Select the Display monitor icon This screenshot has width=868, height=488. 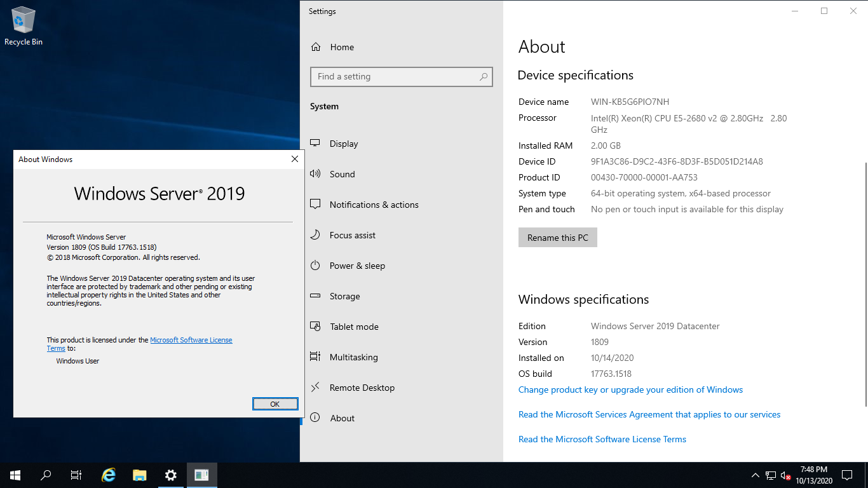coord(315,144)
